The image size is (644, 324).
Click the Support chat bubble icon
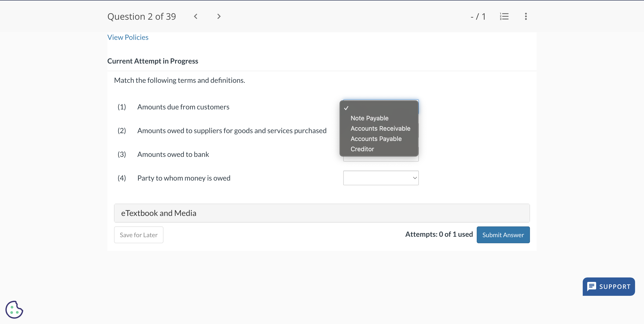click(x=591, y=286)
